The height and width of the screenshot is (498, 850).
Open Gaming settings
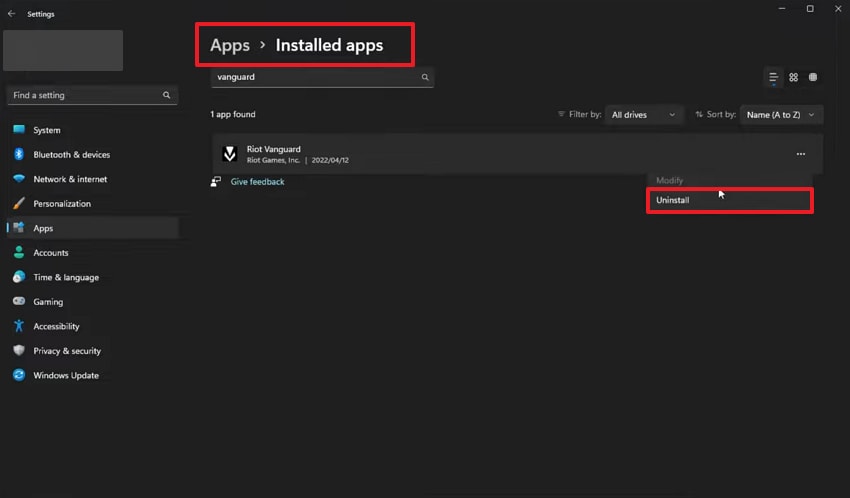(x=93, y=301)
